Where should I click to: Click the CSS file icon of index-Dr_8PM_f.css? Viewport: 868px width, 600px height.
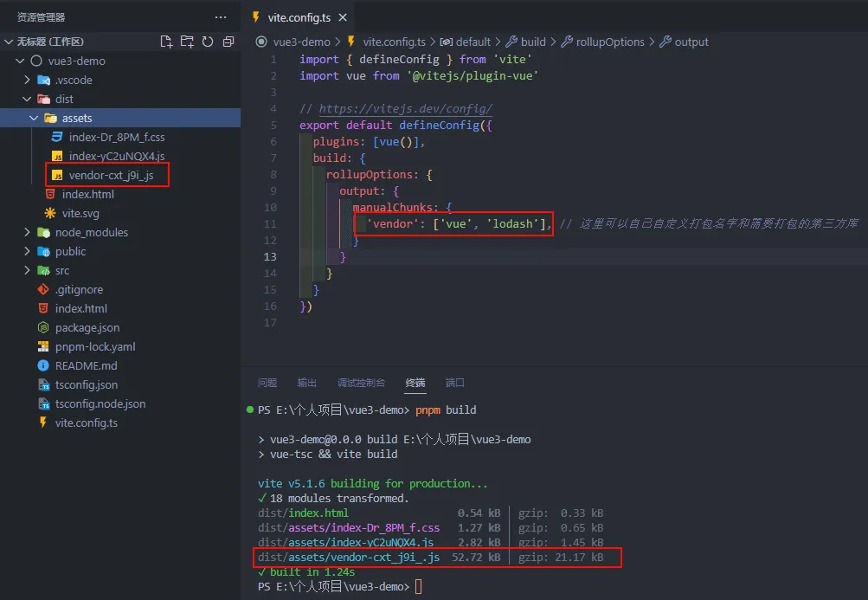click(x=57, y=137)
